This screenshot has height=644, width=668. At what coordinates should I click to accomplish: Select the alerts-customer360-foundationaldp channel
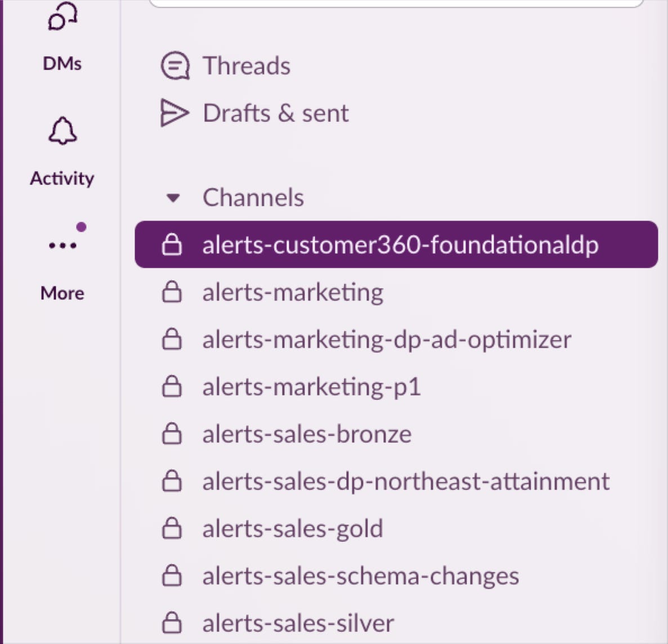(400, 245)
